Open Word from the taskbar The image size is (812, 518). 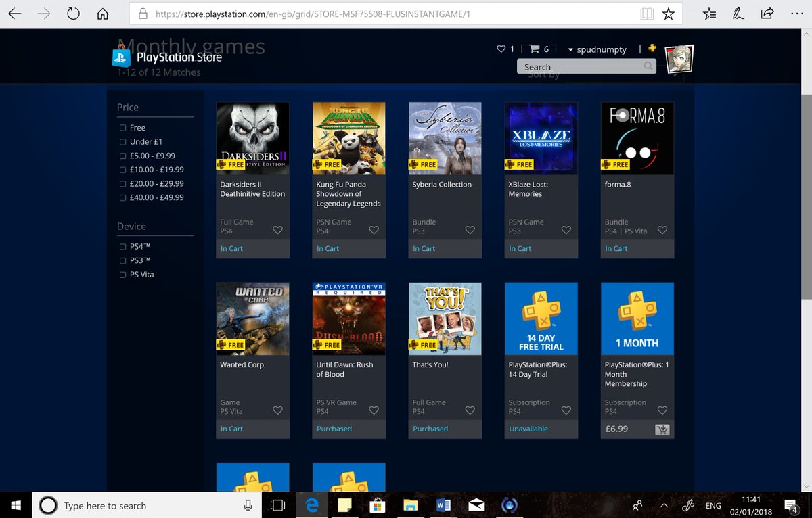[444, 505]
